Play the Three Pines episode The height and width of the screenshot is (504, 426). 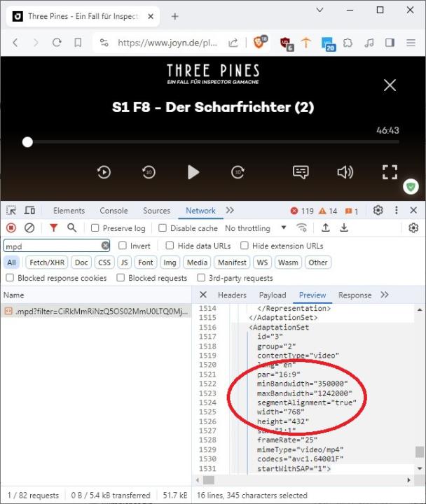pos(193,172)
